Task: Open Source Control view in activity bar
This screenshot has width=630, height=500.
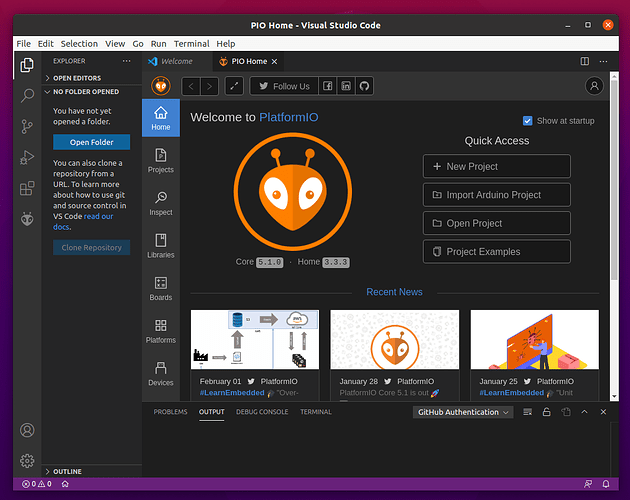Action: pyautogui.click(x=27, y=127)
